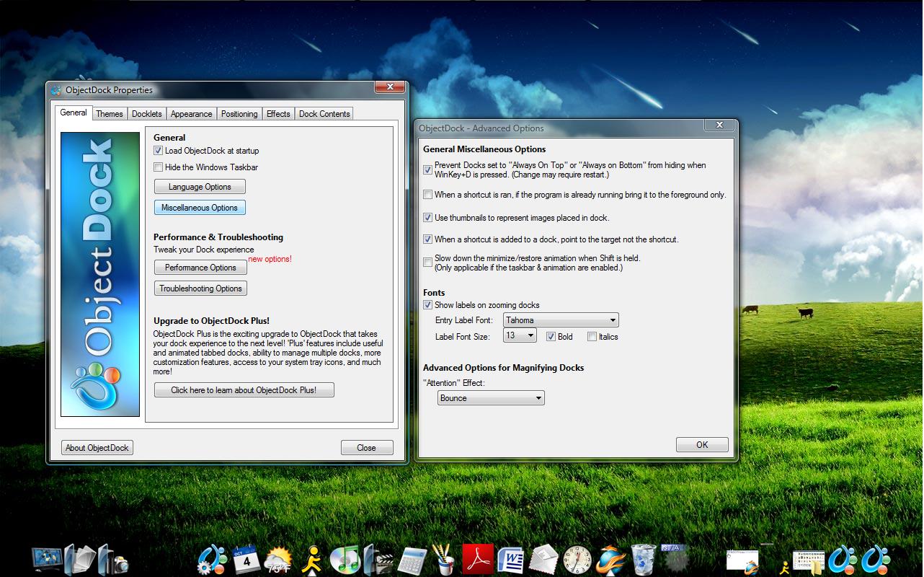Launch AIM running man icon in dock
The image size is (924, 577).
coord(311,559)
